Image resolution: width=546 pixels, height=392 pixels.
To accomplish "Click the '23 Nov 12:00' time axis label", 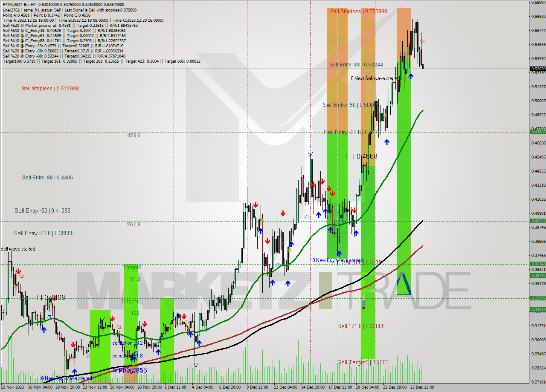I will 95,387.
